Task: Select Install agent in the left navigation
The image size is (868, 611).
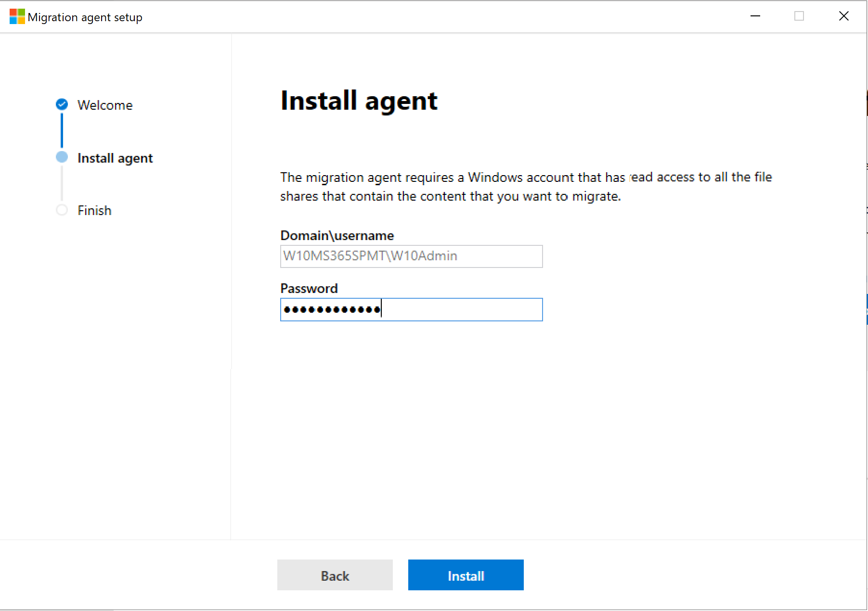Action: (x=115, y=158)
